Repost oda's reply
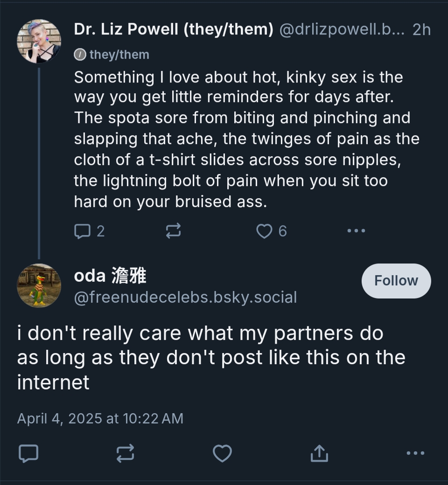This screenshot has height=485, width=448. [x=125, y=453]
